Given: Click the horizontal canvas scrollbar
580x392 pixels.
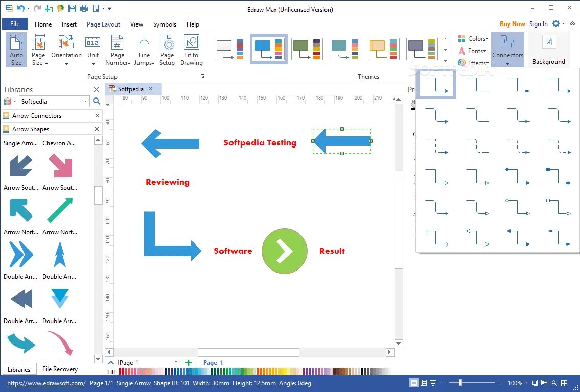Looking at the screenshot, I should [248, 352].
